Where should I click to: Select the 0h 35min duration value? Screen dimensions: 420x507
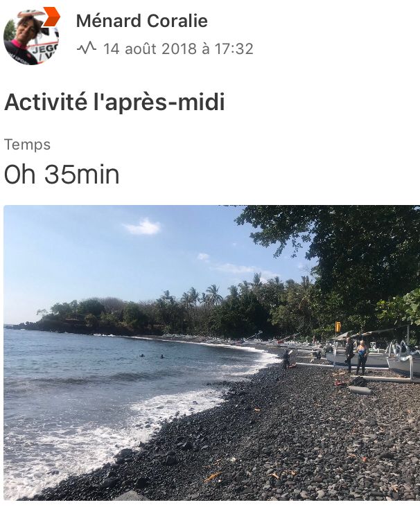62,175
